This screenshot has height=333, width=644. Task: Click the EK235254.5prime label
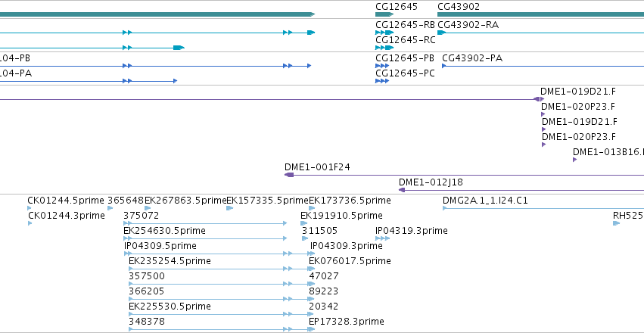tap(170, 261)
